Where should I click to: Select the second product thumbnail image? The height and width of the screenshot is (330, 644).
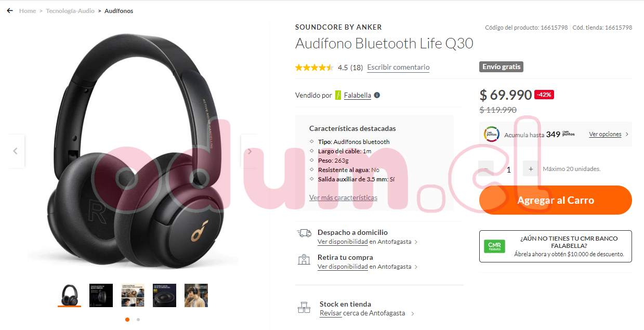click(101, 295)
